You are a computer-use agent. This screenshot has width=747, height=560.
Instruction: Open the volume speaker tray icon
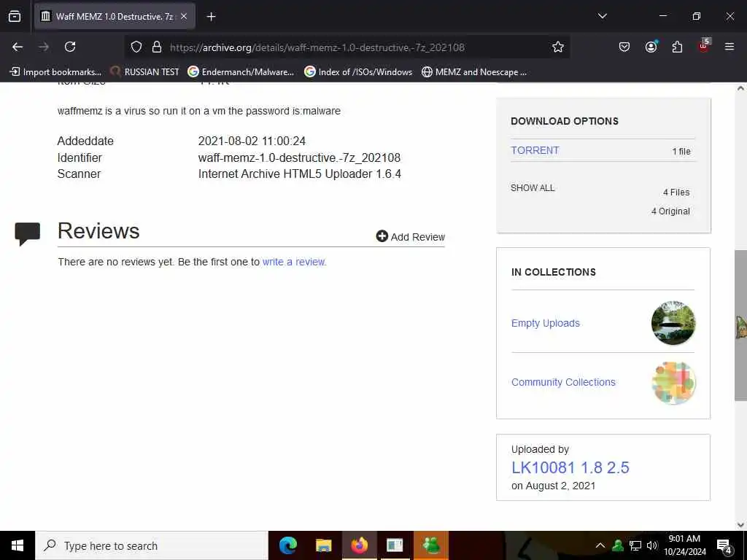[x=652, y=545]
